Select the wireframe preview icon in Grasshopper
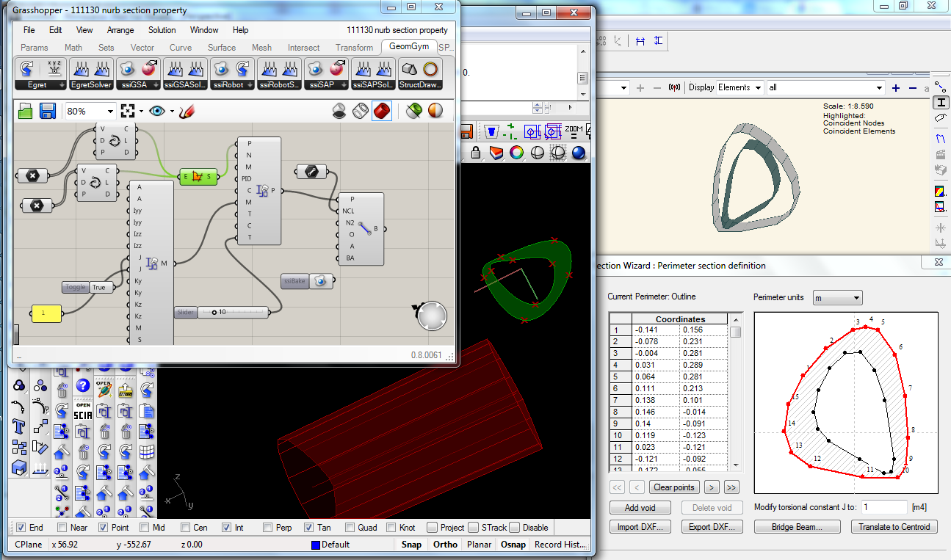The height and width of the screenshot is (560, 951). 361,111
